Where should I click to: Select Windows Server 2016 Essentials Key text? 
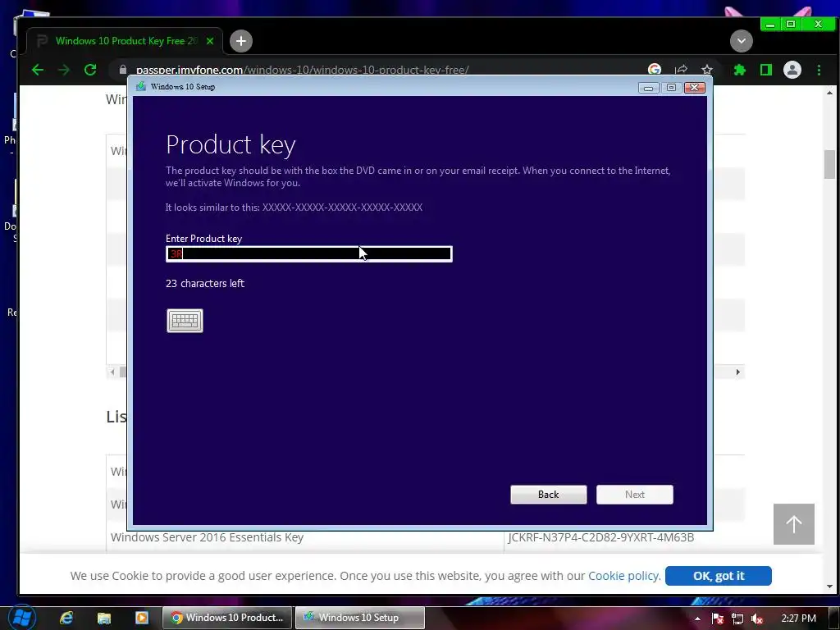click(207, 537)
